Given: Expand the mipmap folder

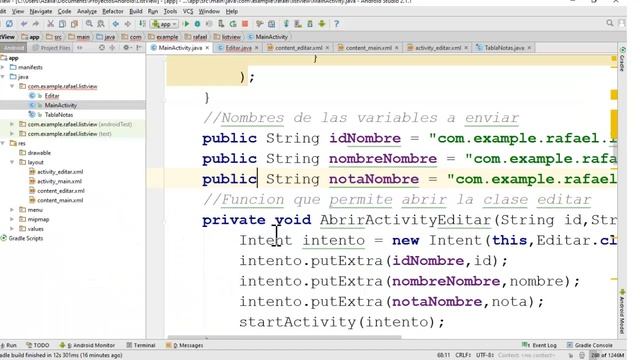Looking at the screenshot, I should pos(12,219).
